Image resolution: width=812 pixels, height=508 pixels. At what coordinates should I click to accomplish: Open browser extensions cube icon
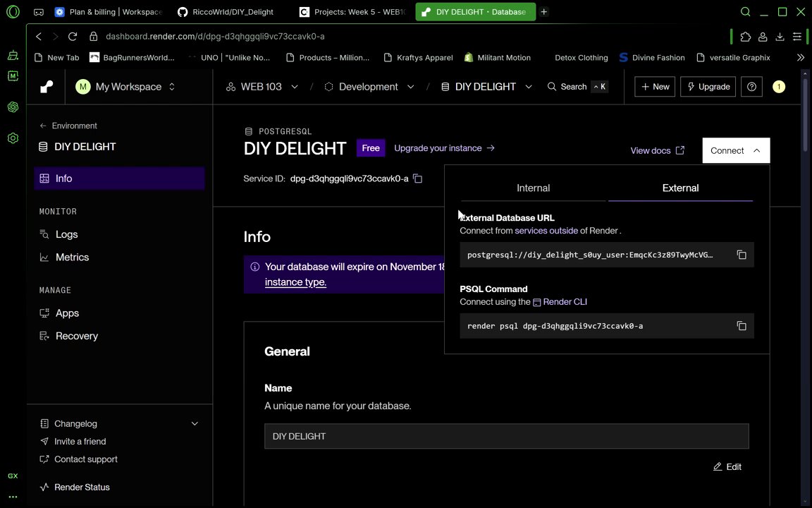(x=745, y=36)
